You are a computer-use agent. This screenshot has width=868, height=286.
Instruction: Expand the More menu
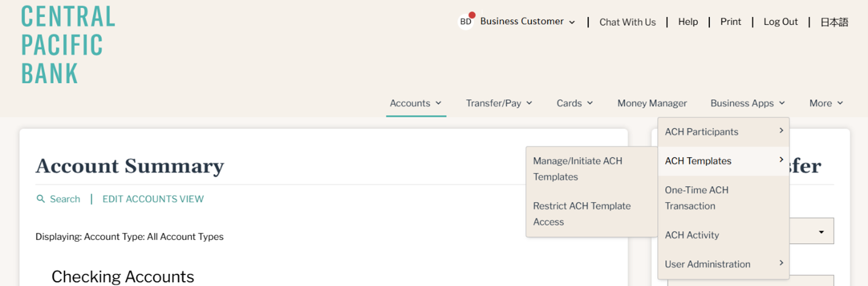pos(826,103)
